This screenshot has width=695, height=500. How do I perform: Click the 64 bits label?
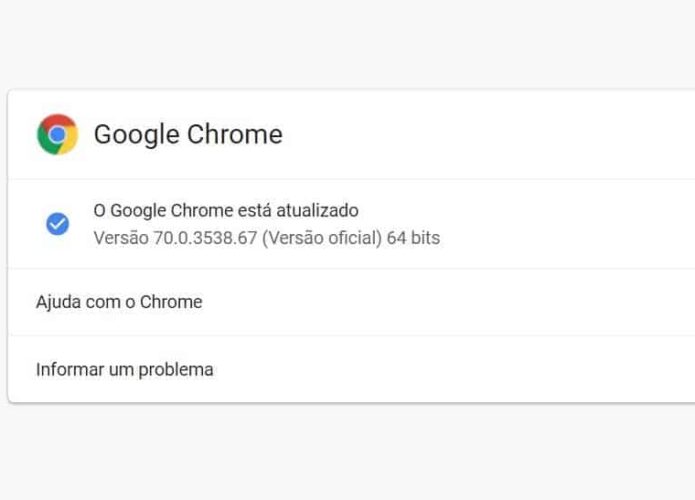coord(414,238)
